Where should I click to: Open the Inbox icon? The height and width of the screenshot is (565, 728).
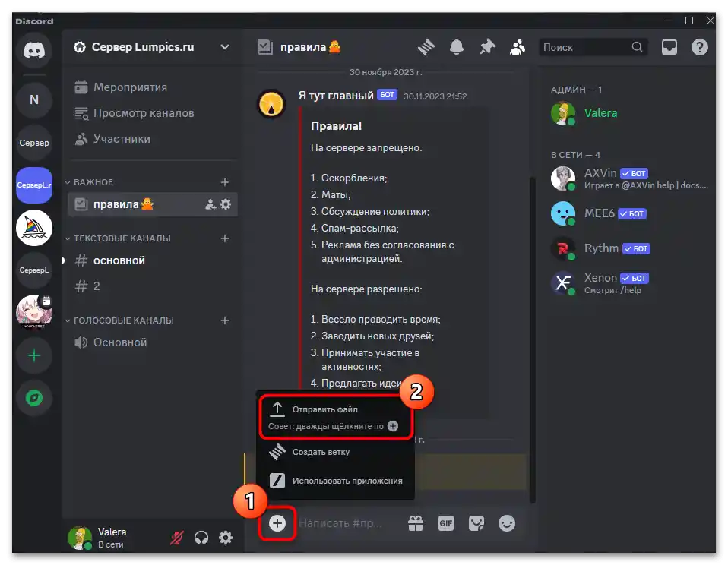(x=669, y=47)
